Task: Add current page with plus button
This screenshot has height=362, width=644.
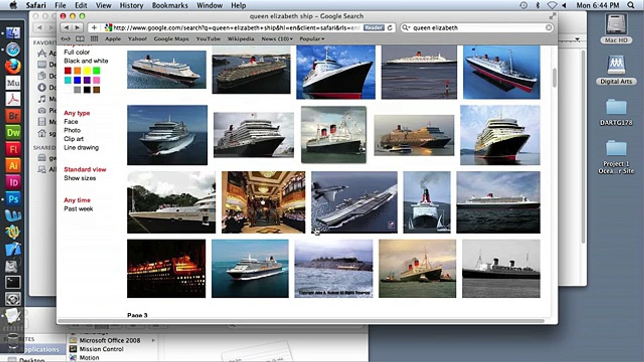Action: pos(94,28)
